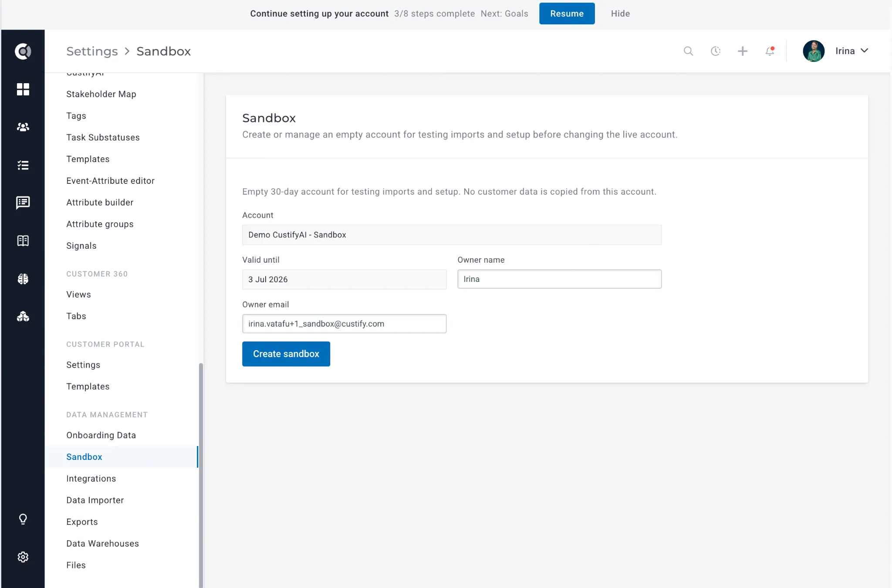The image size is (892, 588).
Task: Open Tags settings page
Action: [x=76, y=116]
